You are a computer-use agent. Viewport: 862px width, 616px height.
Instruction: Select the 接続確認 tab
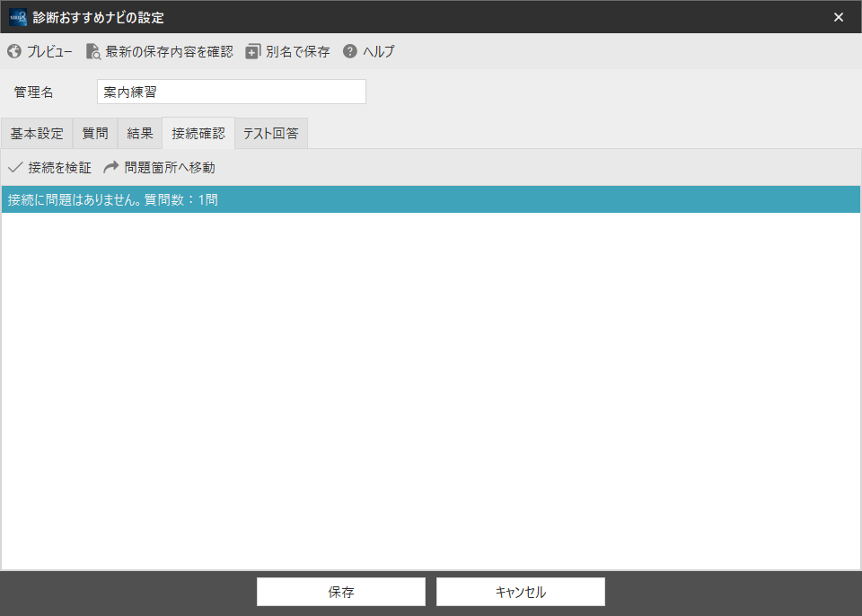click(198, 133)
